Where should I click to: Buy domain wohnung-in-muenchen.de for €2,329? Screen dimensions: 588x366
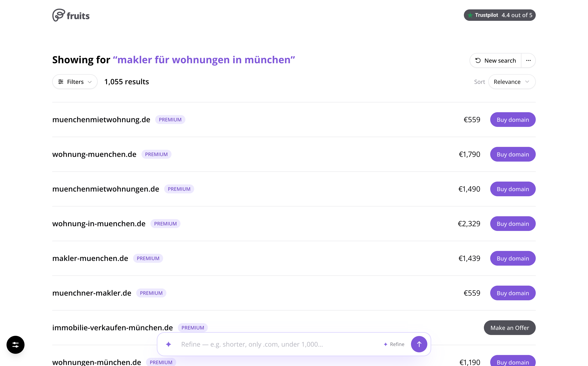[x=513, y=224]
